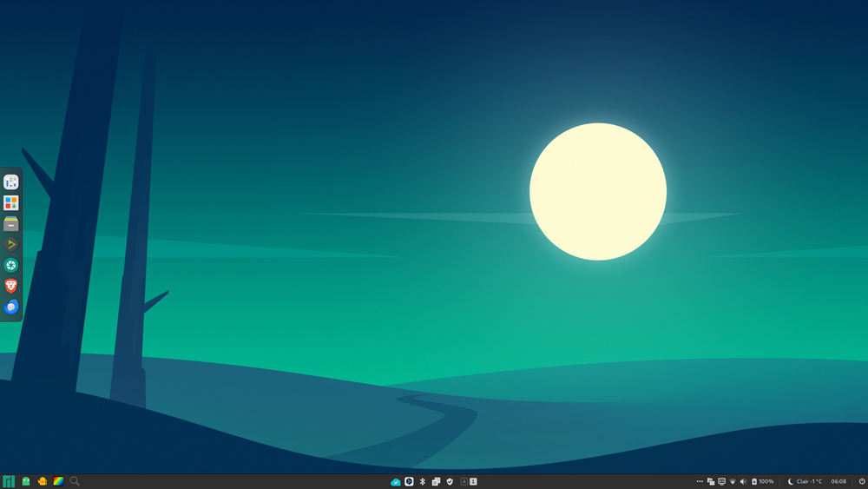Open the Manjaro start menu
The image size is (868, 489).
click(x=9, y=481)
